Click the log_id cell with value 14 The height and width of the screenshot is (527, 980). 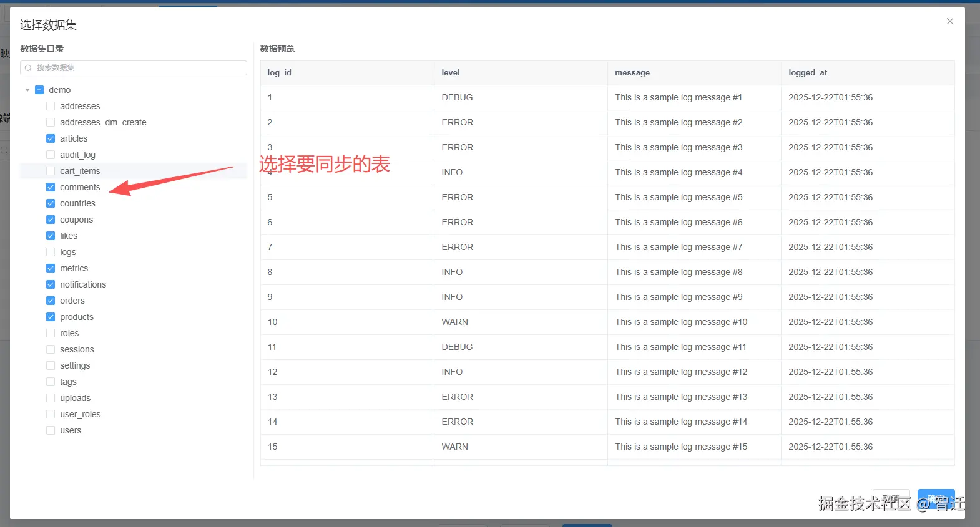tap(347, 422)
